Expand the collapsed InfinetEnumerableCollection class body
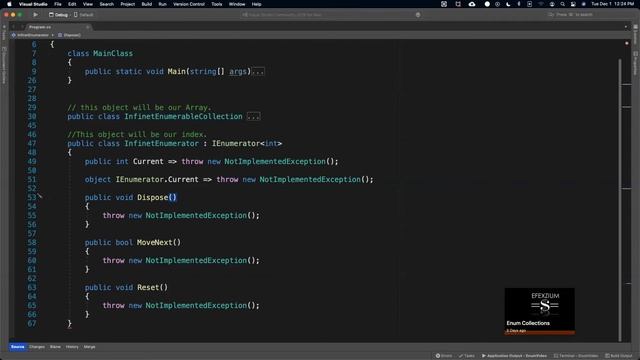Screen dimensions: 640x360 253,117
